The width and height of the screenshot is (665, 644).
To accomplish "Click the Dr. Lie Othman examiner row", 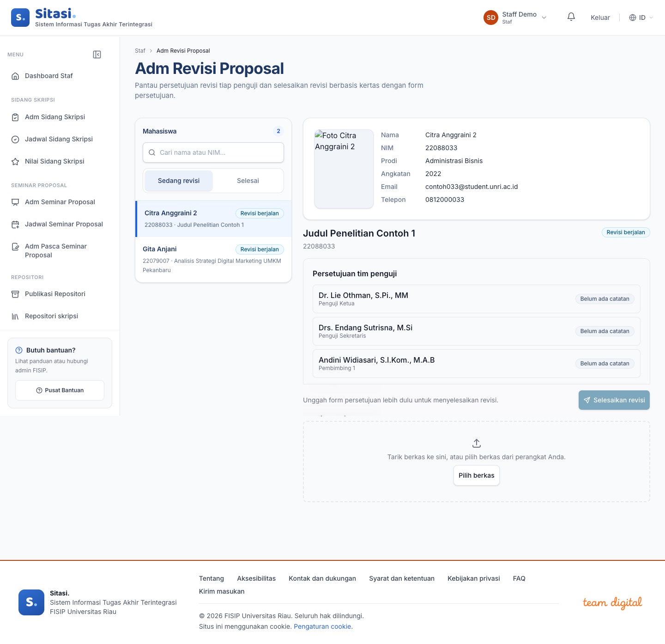I will [x=477, y=299].
